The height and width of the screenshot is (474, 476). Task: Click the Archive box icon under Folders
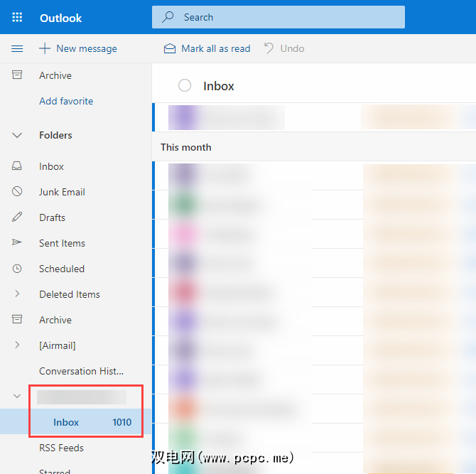pyautogui.click(x=17, y=319)
